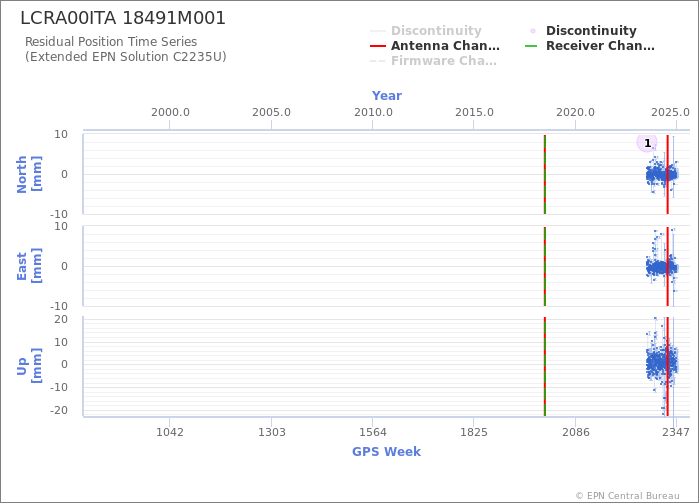Image resolution: width=700 pixels, height=504 pixels.
Task: Click the North [mm] axis label
Action: (x=29, y=174)
